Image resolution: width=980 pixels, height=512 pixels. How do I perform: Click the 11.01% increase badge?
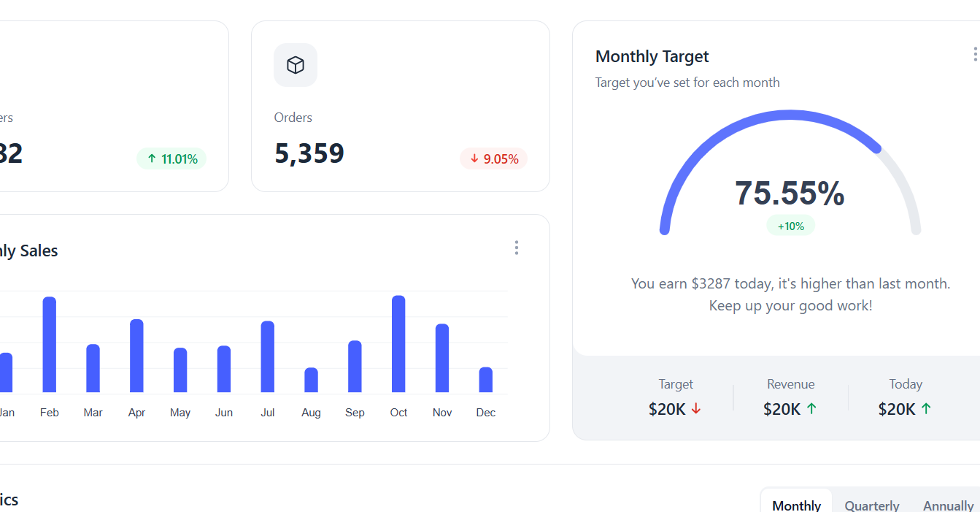[x=171, y=158]
